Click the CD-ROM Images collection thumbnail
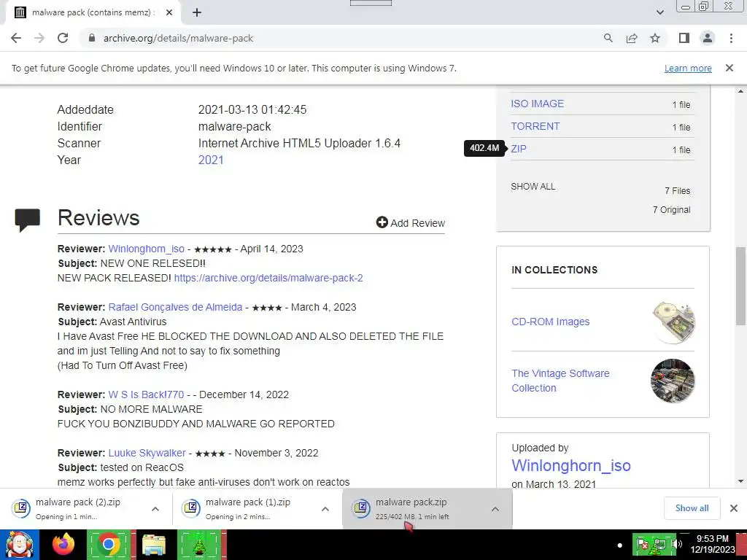 pyautogui.click(x=673, y=322)
